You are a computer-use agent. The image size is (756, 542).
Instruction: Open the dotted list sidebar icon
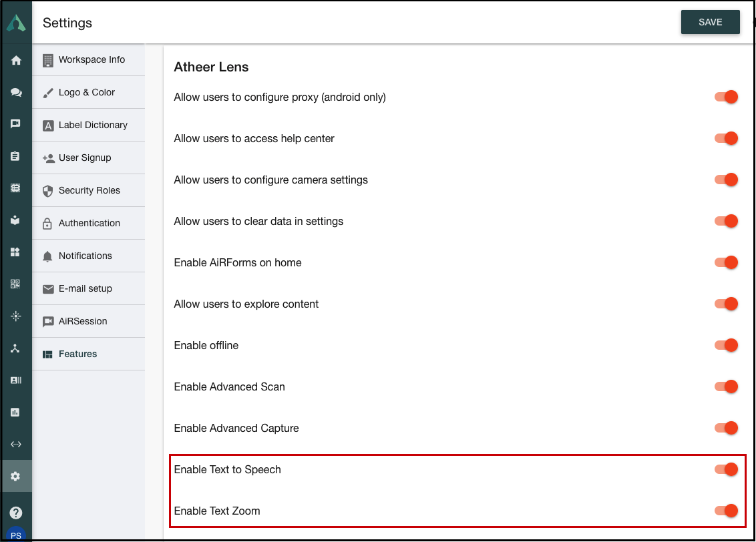click(x=15, y=188)
